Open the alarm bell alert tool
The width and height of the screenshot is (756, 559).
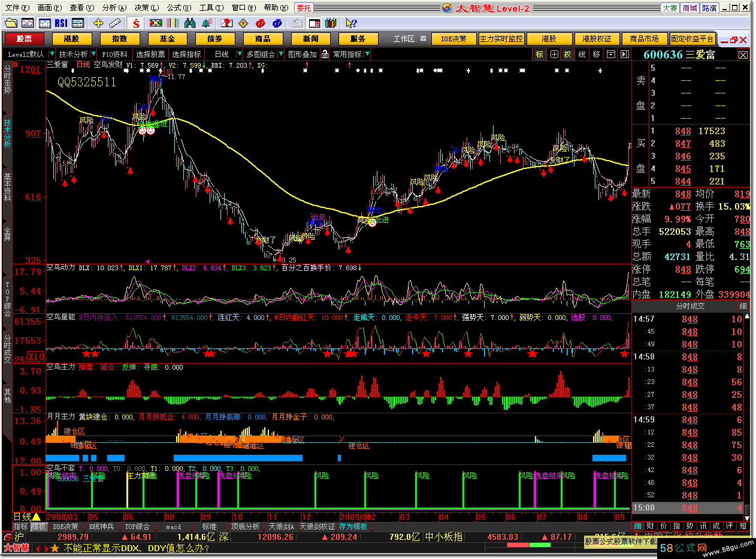click(x=207, y=23)
